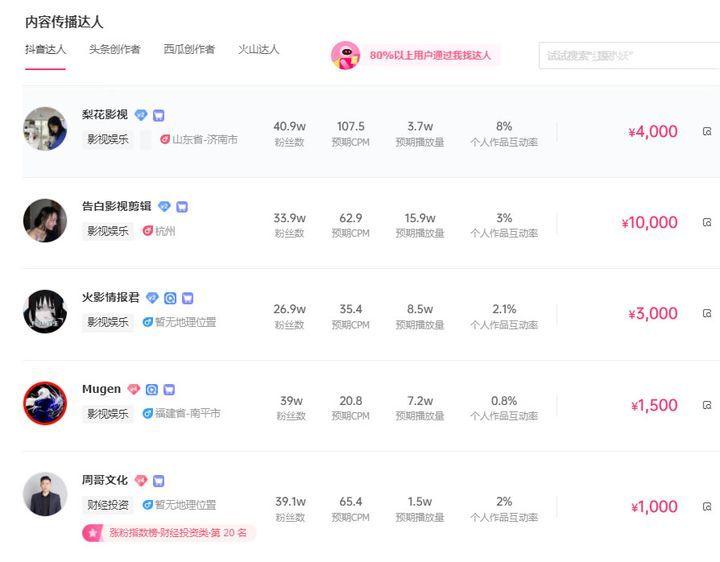The width and height of the screenshot is (720, 562).
Task: Click the blue diamond badge beside 梨花影视
Action: [141, 115]
